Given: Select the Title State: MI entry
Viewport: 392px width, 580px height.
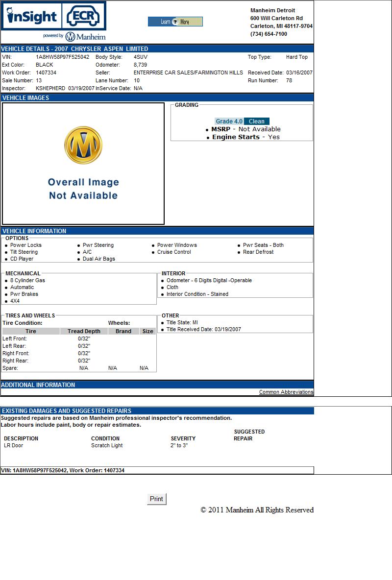Looking at the screenshot, I should (182, 322).
